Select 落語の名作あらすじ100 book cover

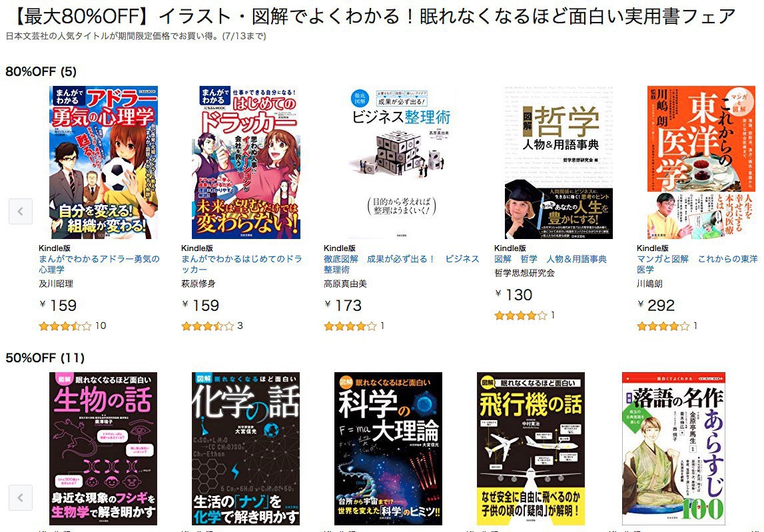click(674, 449)
